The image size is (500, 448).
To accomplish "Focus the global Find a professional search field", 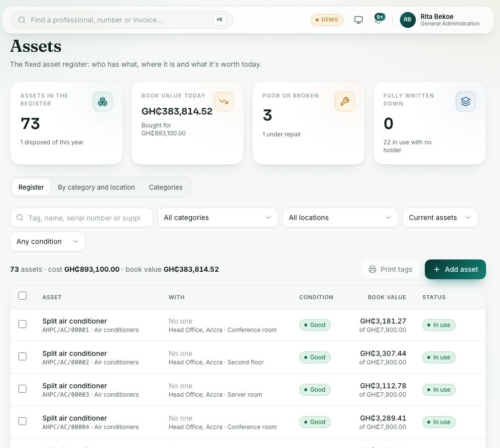I will click(x=122, y=20).
